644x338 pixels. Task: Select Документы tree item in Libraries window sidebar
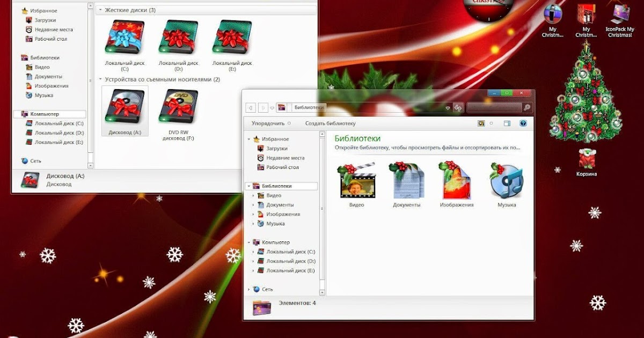click(x=275, y=205)
